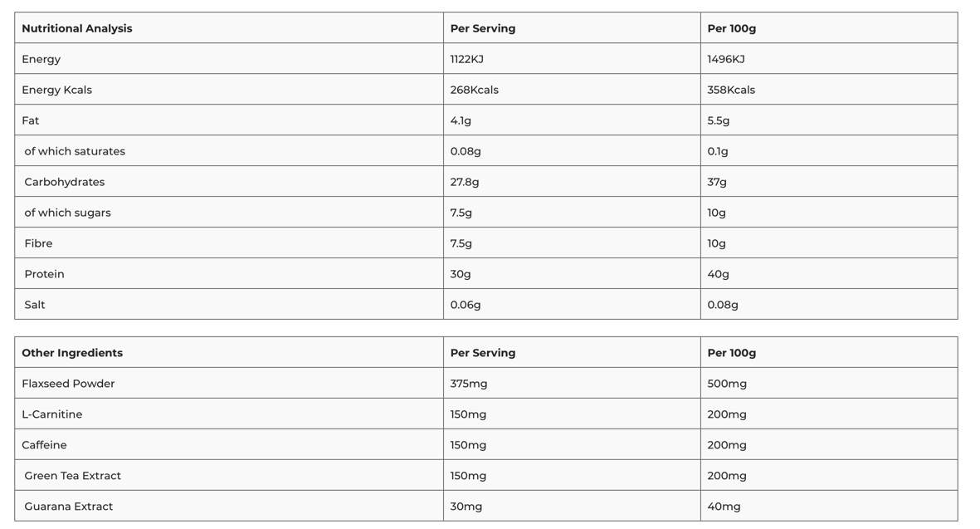This screenshot has width=980, height=529.
Task: Click the Other Ingredients table header
Action: click(x=72, y=353)
